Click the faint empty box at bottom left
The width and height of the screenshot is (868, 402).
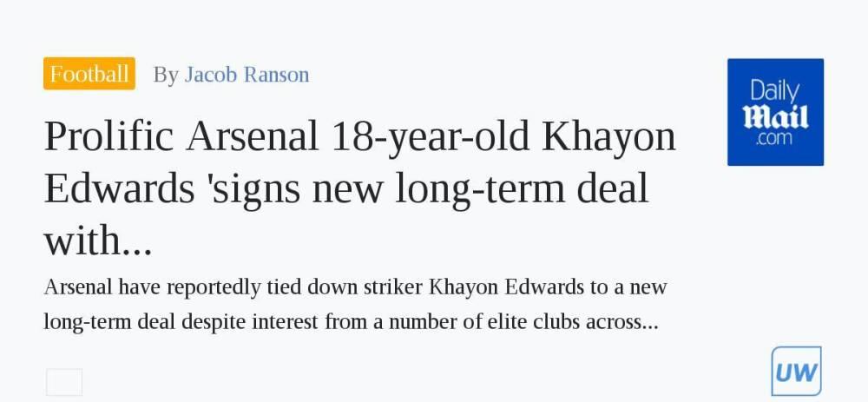[x=64, y=382]
